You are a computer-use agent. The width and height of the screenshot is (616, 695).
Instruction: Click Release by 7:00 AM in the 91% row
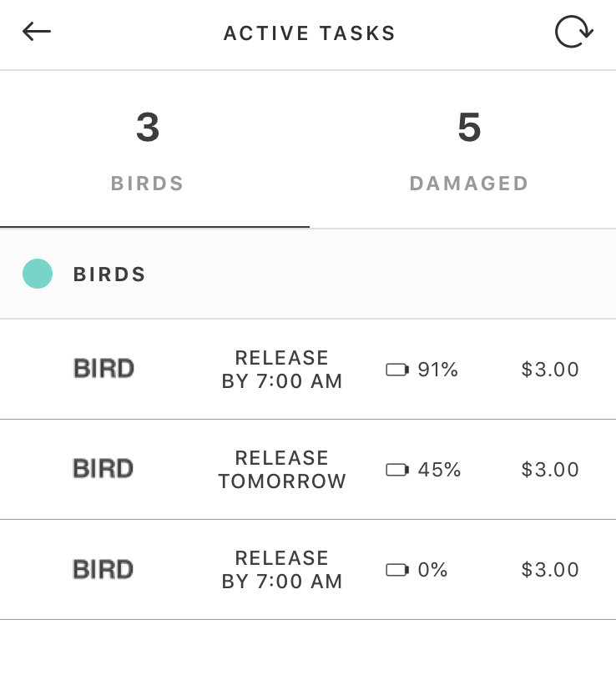282,370
